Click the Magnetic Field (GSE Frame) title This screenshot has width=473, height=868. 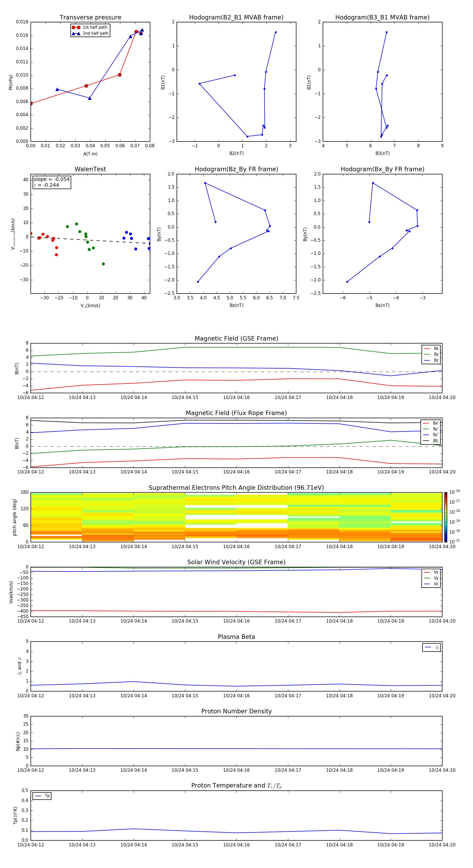pos(236,339)
